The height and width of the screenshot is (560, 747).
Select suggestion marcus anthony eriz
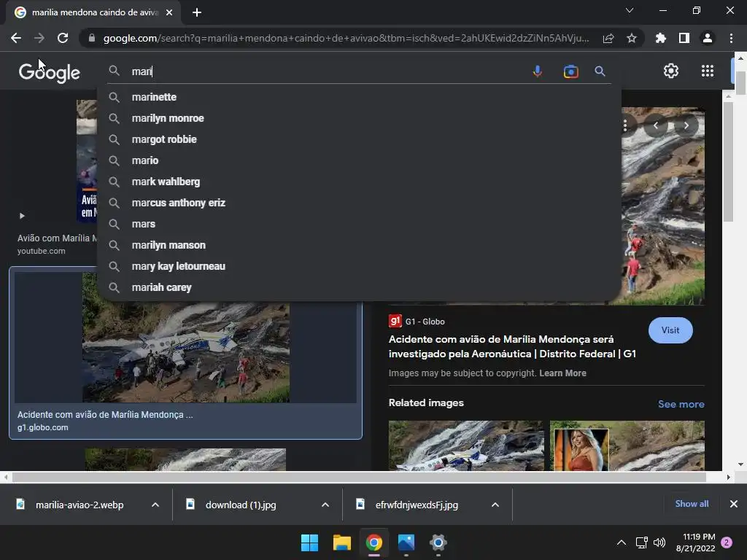(x=359, y=203)
